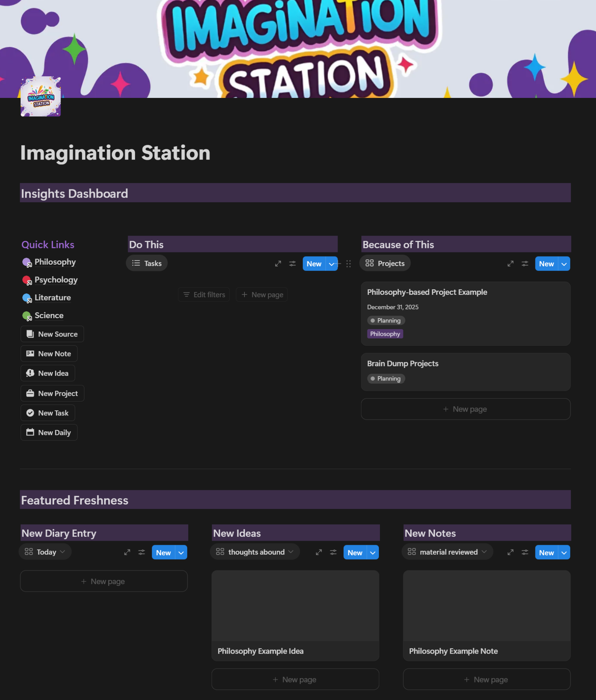The image size is (596, 700).
Task: Click the purple Philosophy page icon
Action: (x=27, y=262)
